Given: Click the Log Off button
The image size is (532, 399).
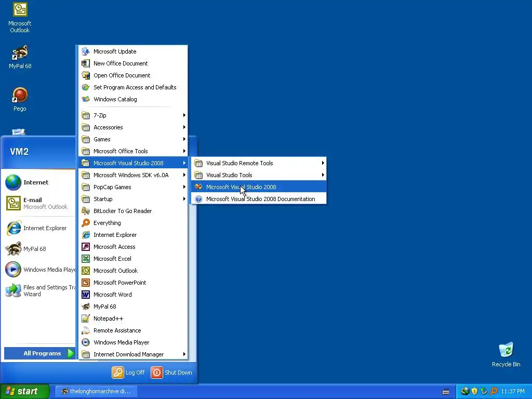Looking at the screenshot, I should 128,372.
